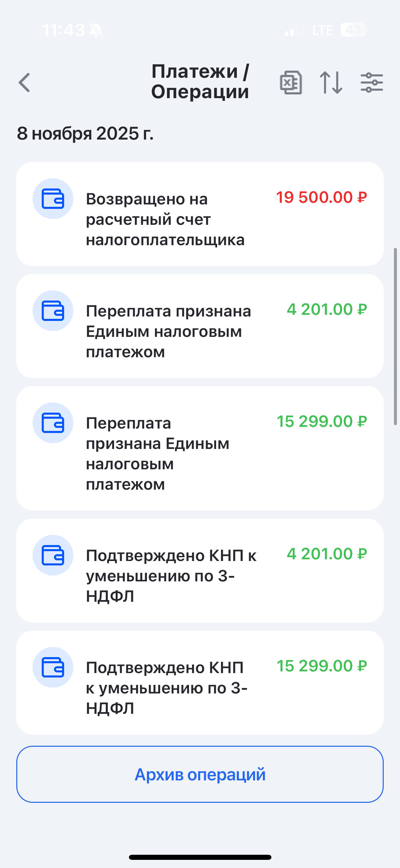Tap the sort arrows icon

coord(331,83)
